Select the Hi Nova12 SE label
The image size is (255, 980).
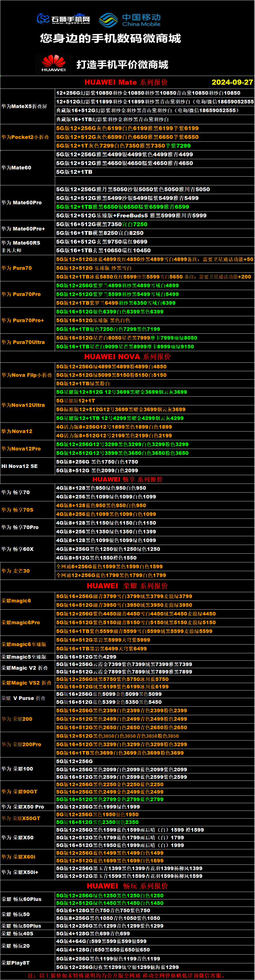click(x=19, y=466)
